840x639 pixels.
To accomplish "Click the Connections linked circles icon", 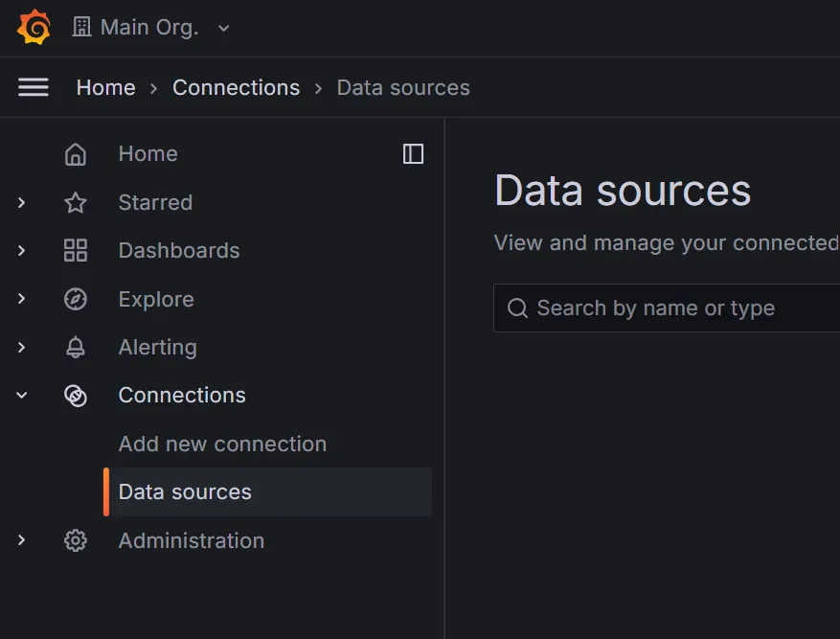I will pos(76,396).
